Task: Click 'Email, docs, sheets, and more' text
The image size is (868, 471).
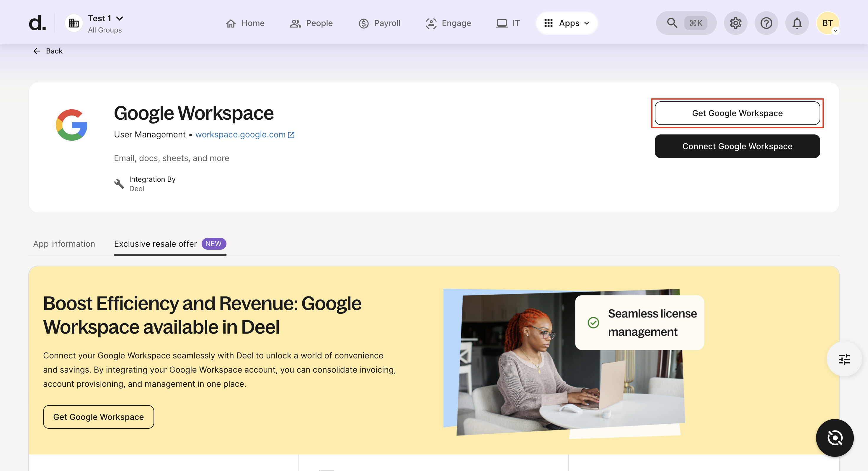Action: tap(172, 158)
